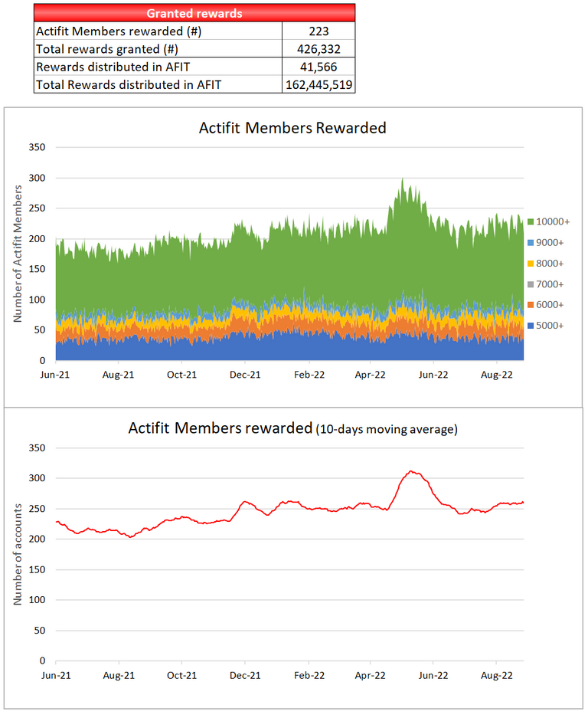The image size is (588, 718).
Task: Click the dark blue 5000+ legend swatch
Action: point(531,326)
